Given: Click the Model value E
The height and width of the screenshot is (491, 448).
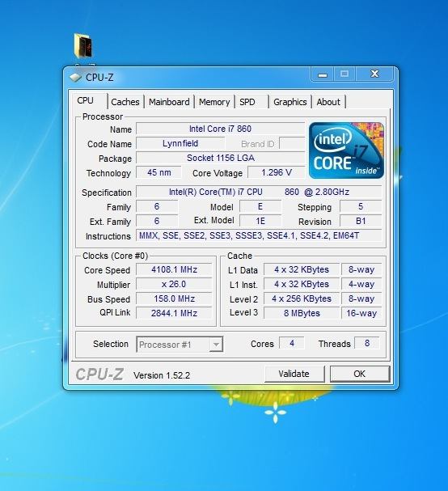Looking at the screenshot, I should (260, 206).
